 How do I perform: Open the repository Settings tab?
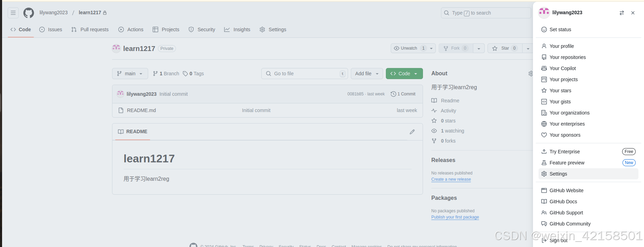[273, 29]
